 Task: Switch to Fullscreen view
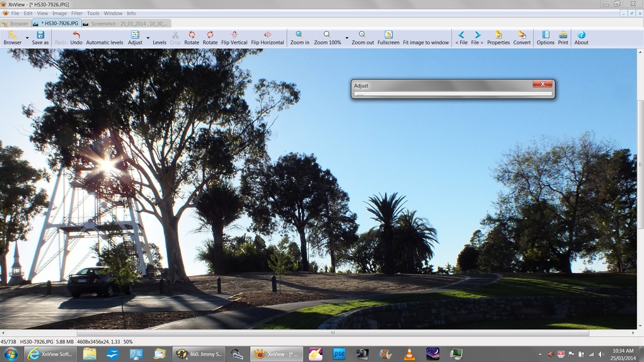tap(388, 38)
